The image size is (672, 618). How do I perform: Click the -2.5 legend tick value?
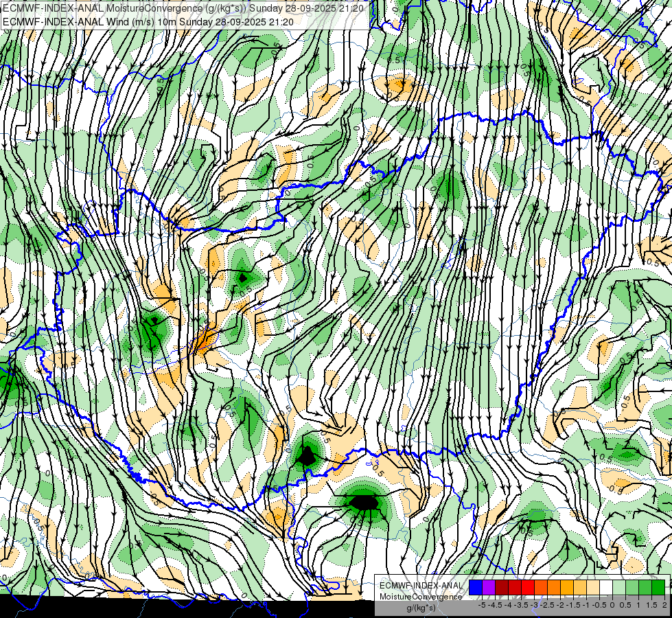click(x=547, y=605)
